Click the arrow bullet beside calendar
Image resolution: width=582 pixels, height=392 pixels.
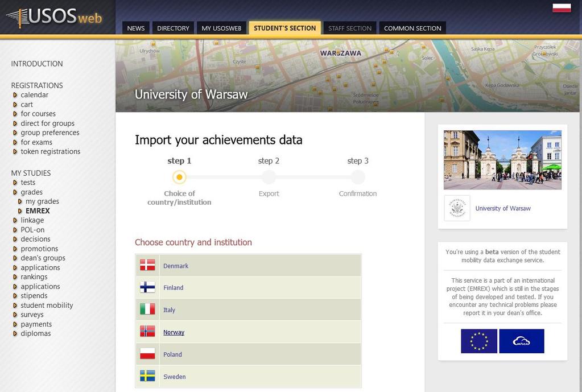coord(15,95)
